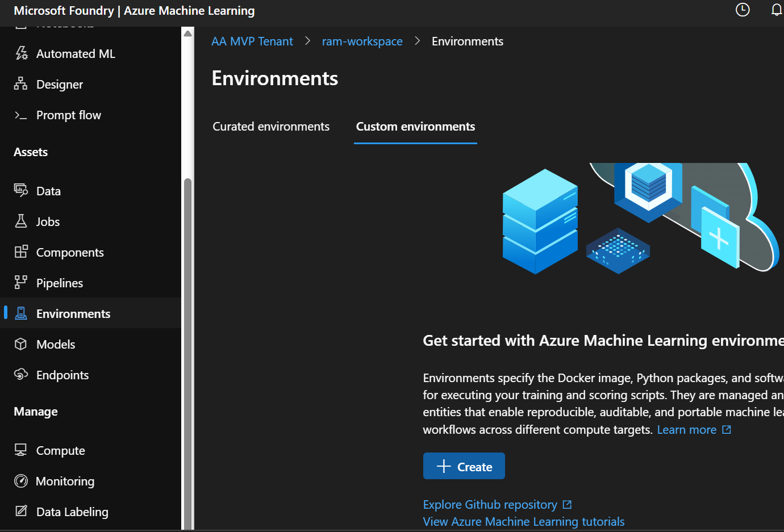Switch to Curated environments tab

coord(271,127)
